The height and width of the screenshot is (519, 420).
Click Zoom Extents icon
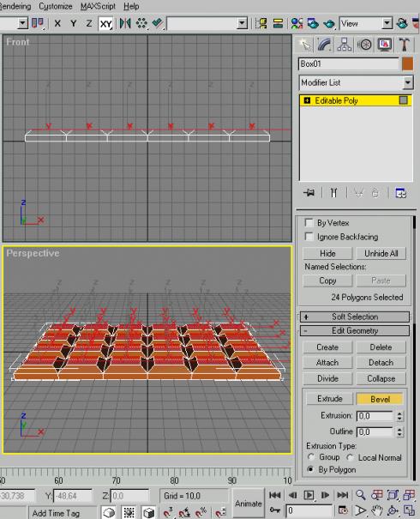(x=393, y=495)
